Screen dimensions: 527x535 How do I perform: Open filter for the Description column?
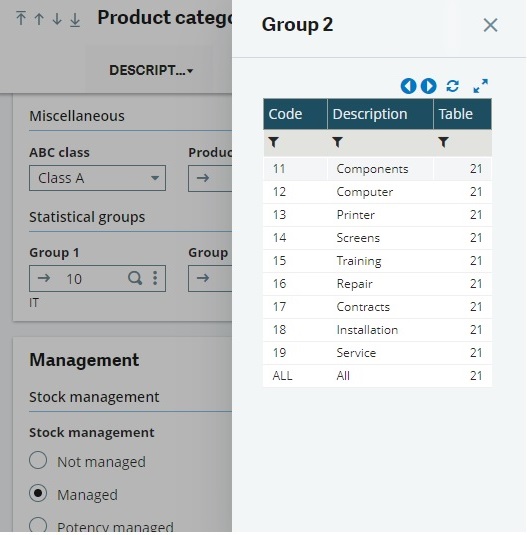[337, 142]
